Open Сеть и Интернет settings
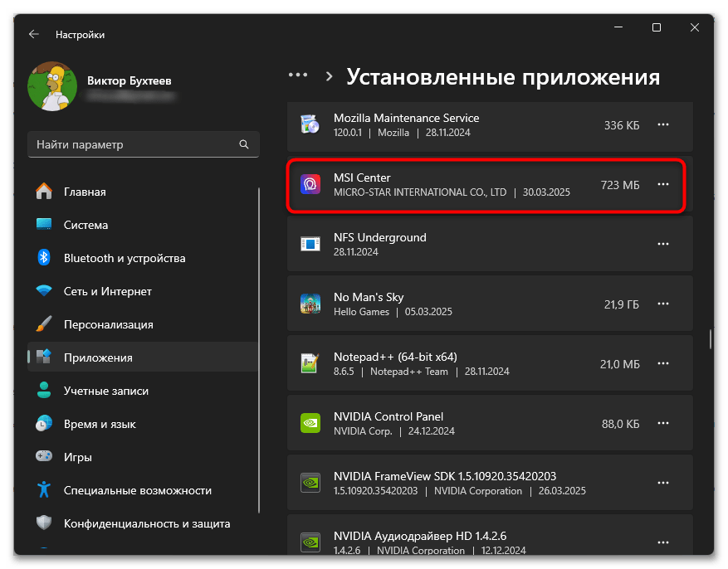728x569 pixels. click(143, 291)
